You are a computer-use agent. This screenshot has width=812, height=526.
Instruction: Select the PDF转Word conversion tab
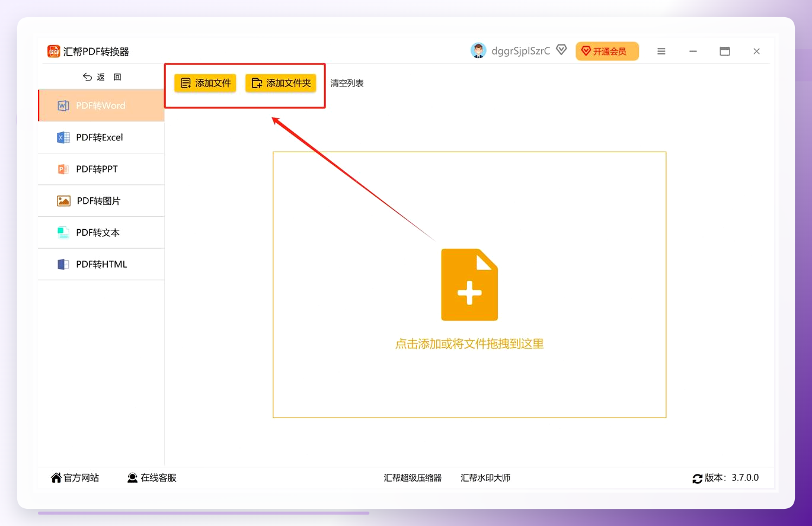coord(101,105)
